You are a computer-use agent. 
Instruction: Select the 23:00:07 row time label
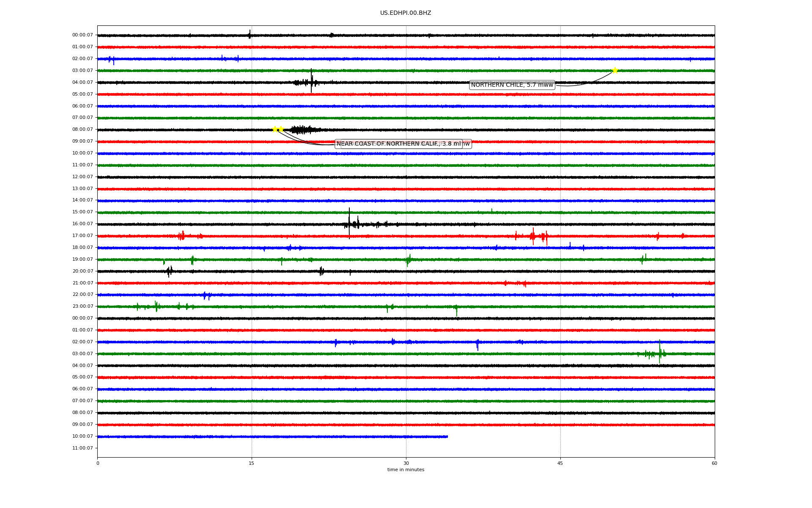[82, 306]
